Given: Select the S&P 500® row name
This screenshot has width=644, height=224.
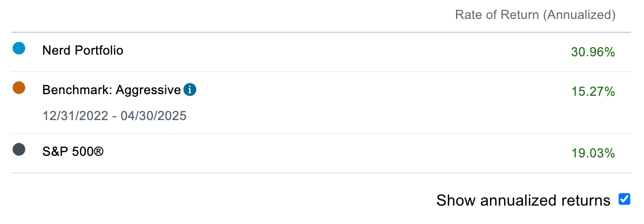Looking at the screenshot, I should click(x=73, y=151).
